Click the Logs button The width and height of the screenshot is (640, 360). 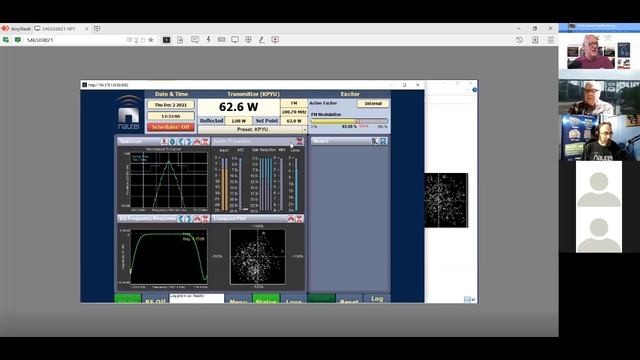pyautogui.click(x=293, y=299)
